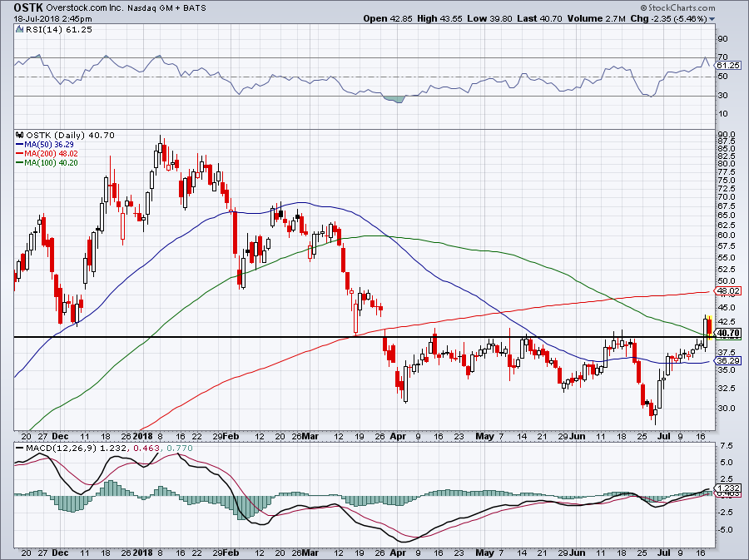The width and height of the screenshot is (749, 560).
Task: Click the Open 42.85 header value
Action: tap(387, 18)
